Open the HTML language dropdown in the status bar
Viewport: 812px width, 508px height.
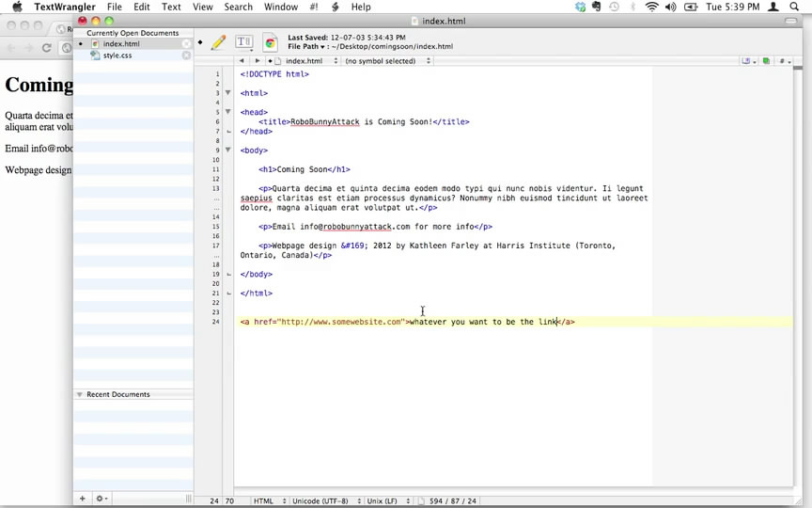269,500
